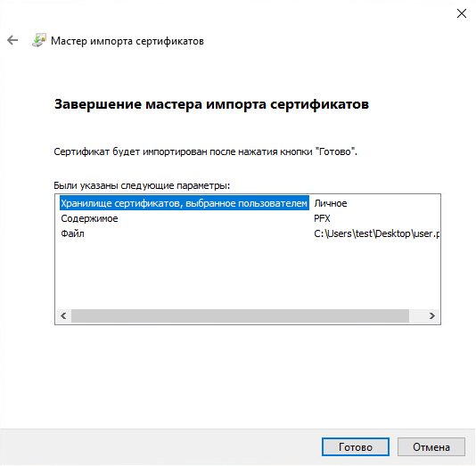
Task: Click the 'PFX' content value
Action: click(322, 218)
